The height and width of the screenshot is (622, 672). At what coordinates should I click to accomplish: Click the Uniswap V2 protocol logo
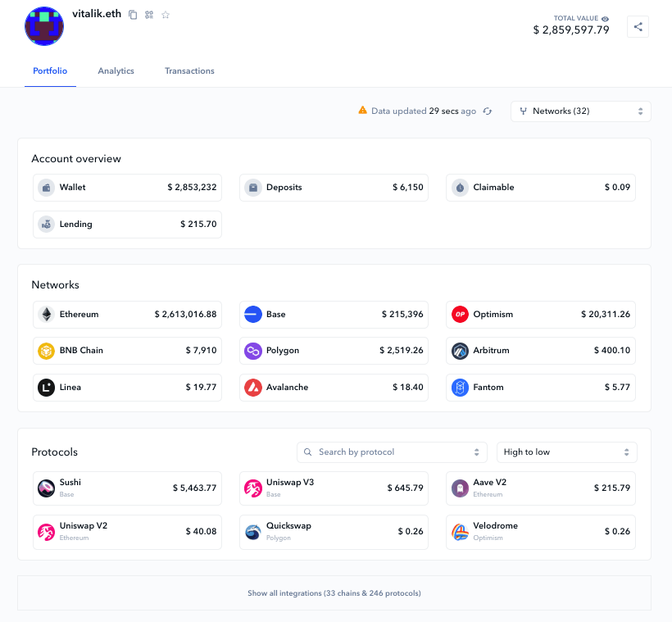46,532
